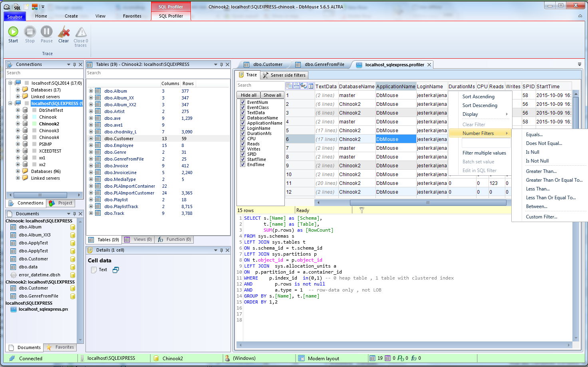588x367 pixels.
Task: Click the fit column width icon
Action: pyautogui.click(x=296, y=86)
